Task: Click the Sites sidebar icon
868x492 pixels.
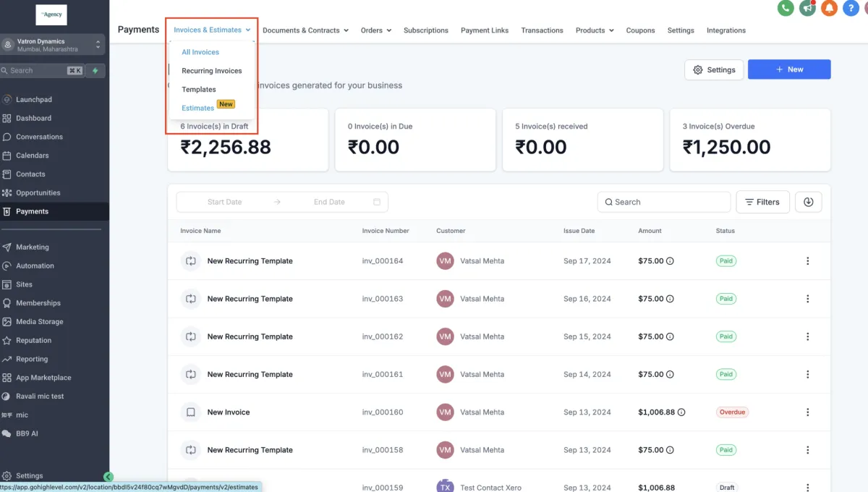Action: [7, 284]
